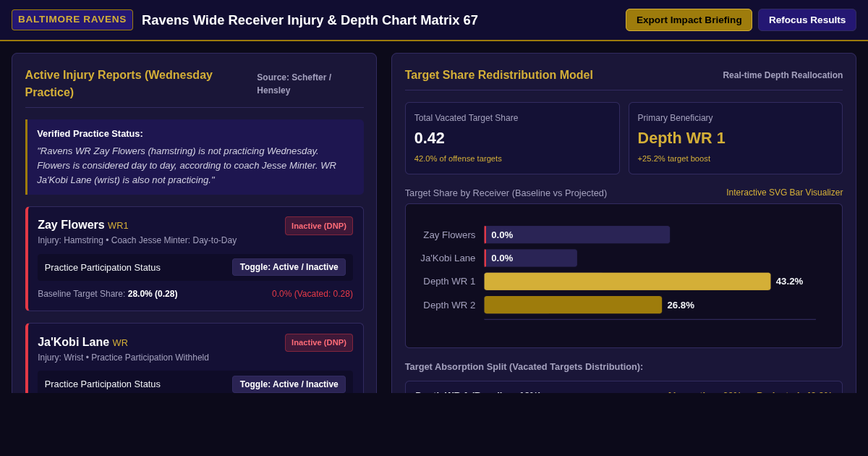This screenshot has height=456, width=868.
Task: Click the Target Absorption Split heading
Action: [524, 367]
